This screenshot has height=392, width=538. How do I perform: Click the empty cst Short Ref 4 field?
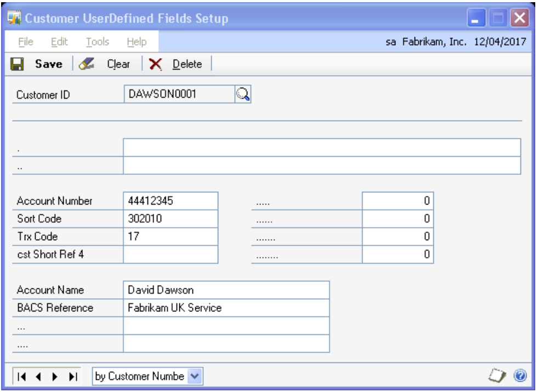tap(171, 255)
